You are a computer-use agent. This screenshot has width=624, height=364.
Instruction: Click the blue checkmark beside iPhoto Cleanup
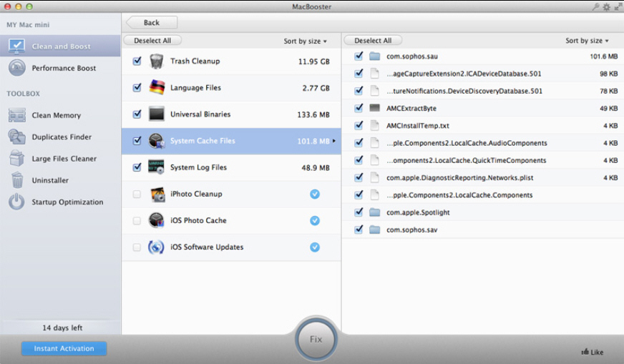[x=315, y=194]
